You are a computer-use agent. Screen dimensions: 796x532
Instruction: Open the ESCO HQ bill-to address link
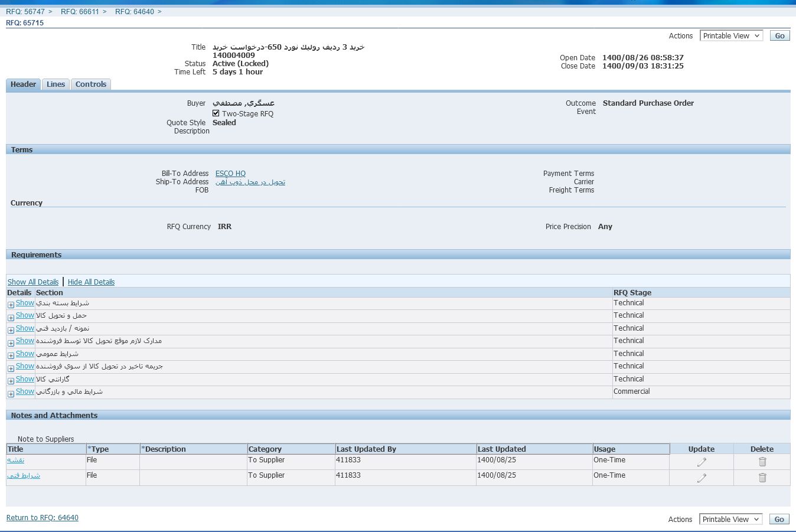click(x=230, y=174)
